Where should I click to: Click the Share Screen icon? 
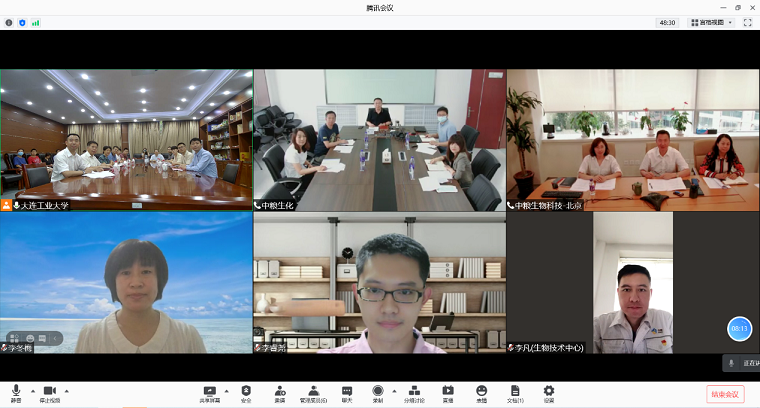point(210,392)
